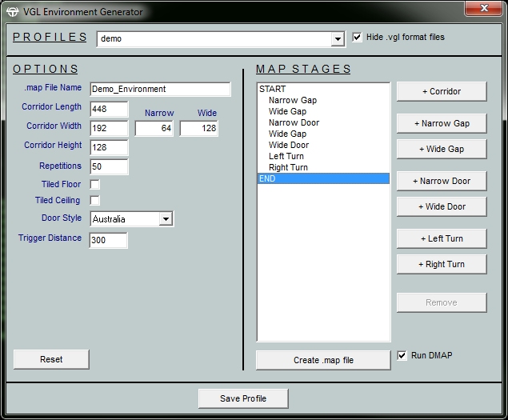The height and width of the screenshot is (420, 508).
Task: Select Right Turn in the stages list
Action: (x=323, y=167)
